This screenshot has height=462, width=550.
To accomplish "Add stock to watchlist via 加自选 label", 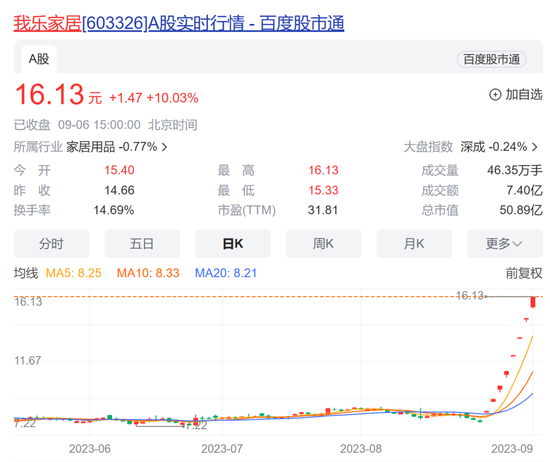I will pos(524,94).
